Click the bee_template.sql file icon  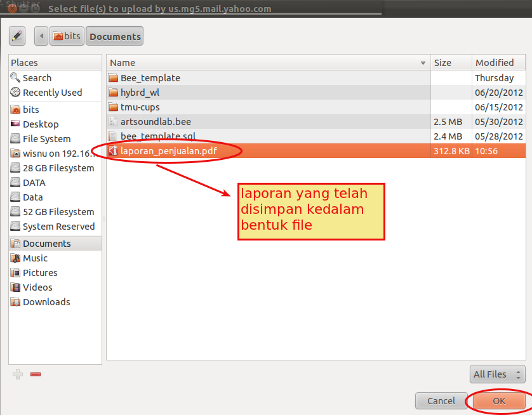click(x=113, y=136)
